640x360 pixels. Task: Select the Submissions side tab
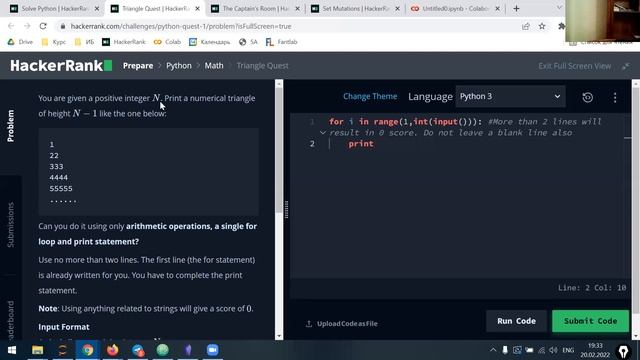11,225
